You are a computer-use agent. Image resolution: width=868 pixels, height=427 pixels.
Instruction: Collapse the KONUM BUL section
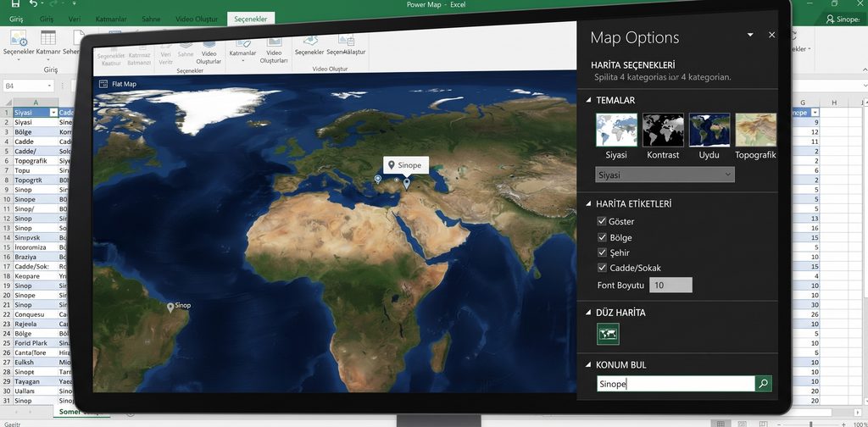click(588, 365)
